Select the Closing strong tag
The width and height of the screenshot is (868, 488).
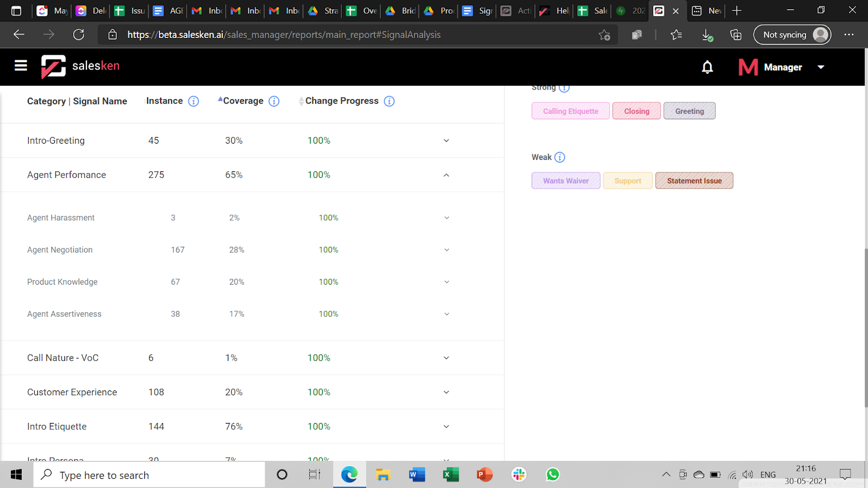click(x=637, y=111)
